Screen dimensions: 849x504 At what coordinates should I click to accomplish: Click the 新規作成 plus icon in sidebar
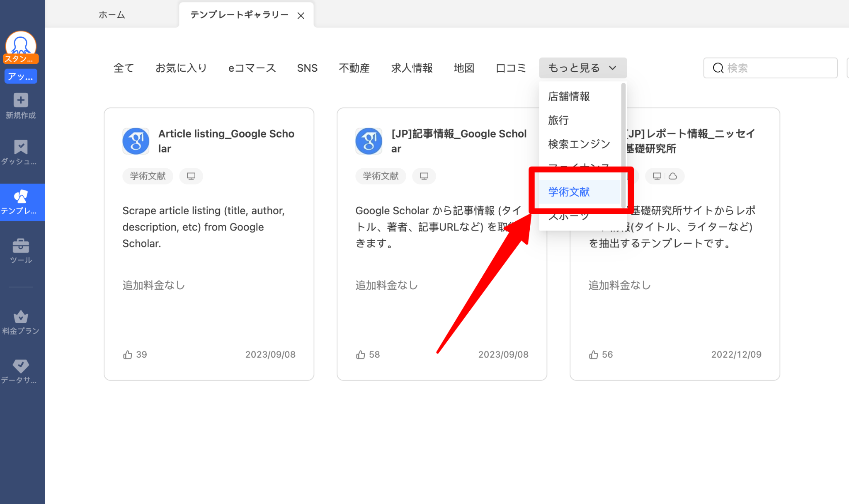[21, 100]
